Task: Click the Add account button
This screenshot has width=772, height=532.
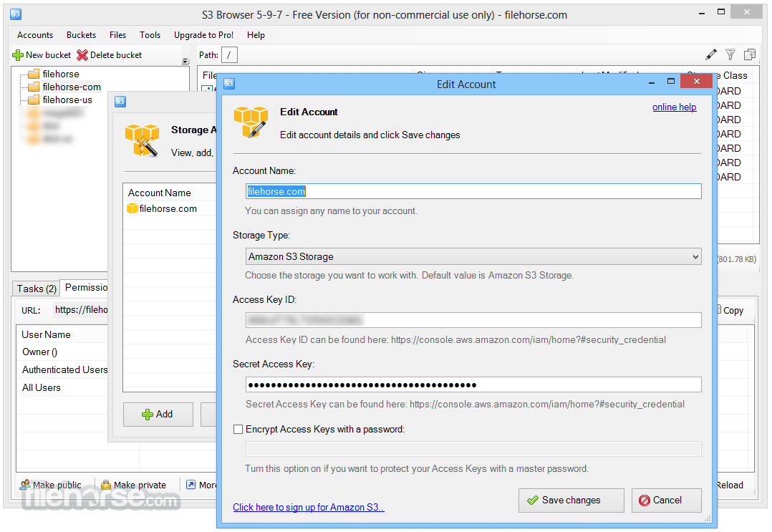Action: [158, 415]
